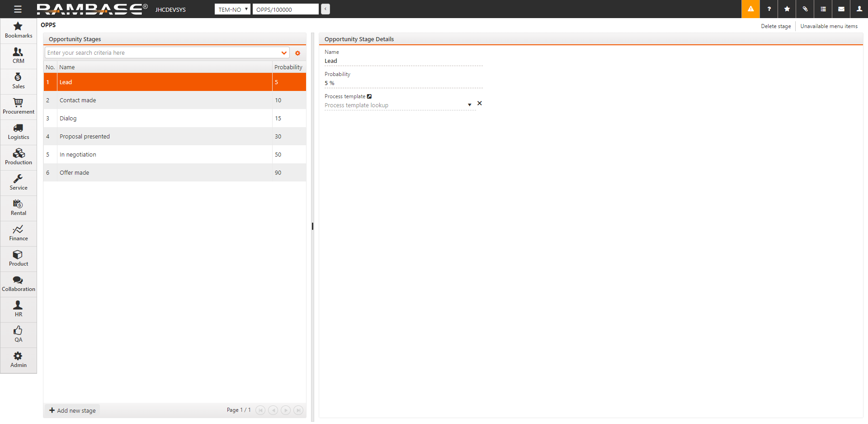Click the Probability column header
Screen dimensions: 868x424
(x=288, y=67)
